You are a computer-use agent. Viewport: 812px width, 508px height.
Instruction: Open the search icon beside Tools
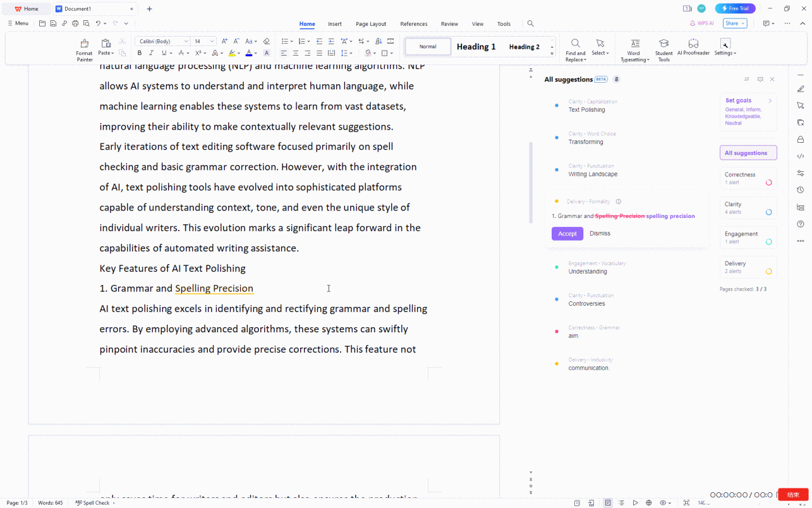pos(530,23)
